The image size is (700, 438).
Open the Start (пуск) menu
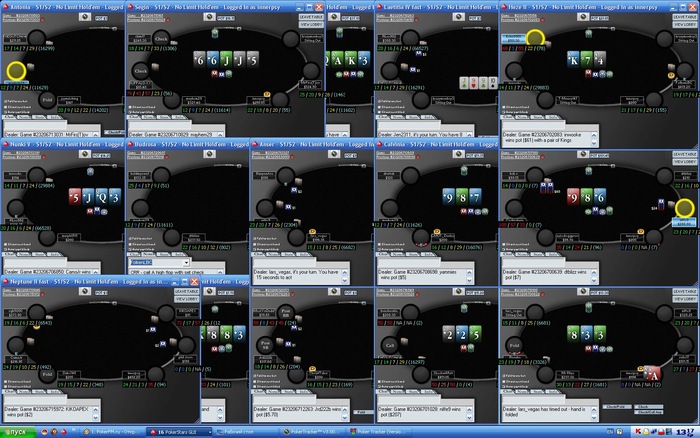click(18, 432)
